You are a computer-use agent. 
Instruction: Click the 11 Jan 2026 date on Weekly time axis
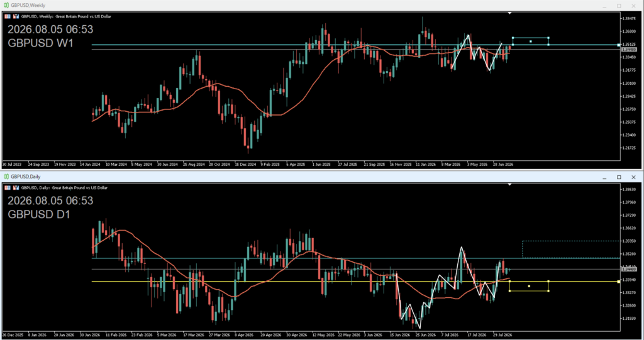point(426,164)
